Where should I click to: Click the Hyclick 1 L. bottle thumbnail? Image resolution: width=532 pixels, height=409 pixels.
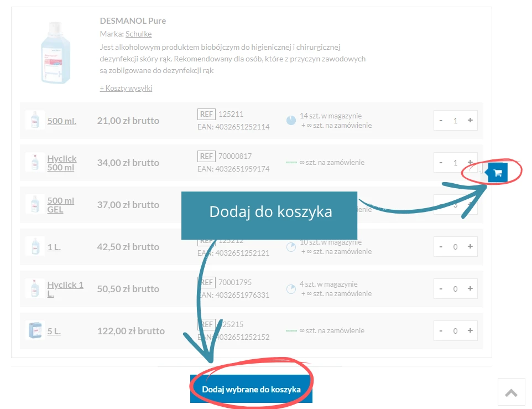(35, 288)
